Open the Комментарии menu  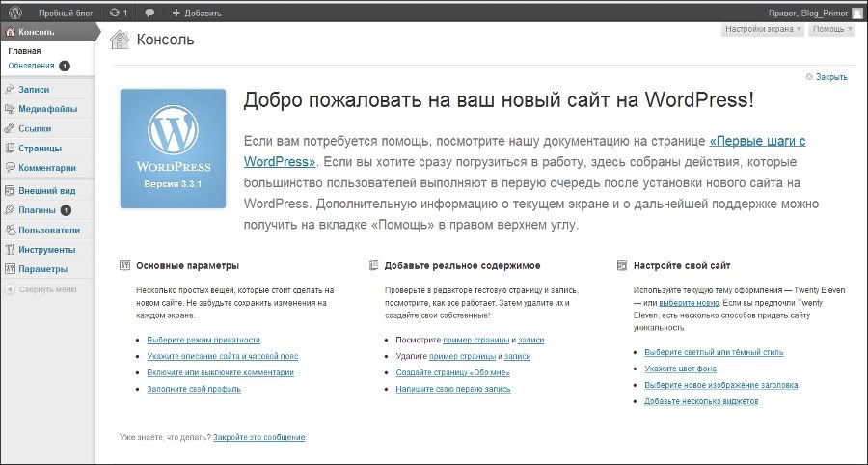click(x=47, y=168)
